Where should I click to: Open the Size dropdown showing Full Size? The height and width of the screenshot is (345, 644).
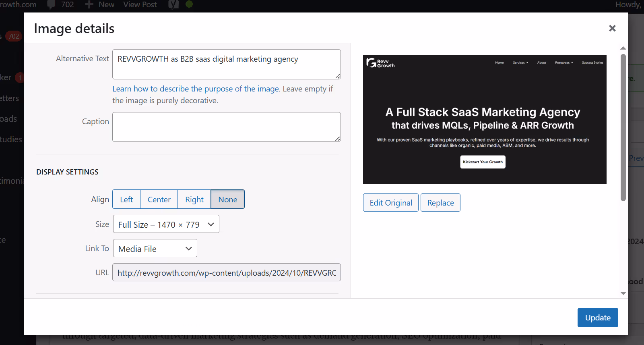166,224
